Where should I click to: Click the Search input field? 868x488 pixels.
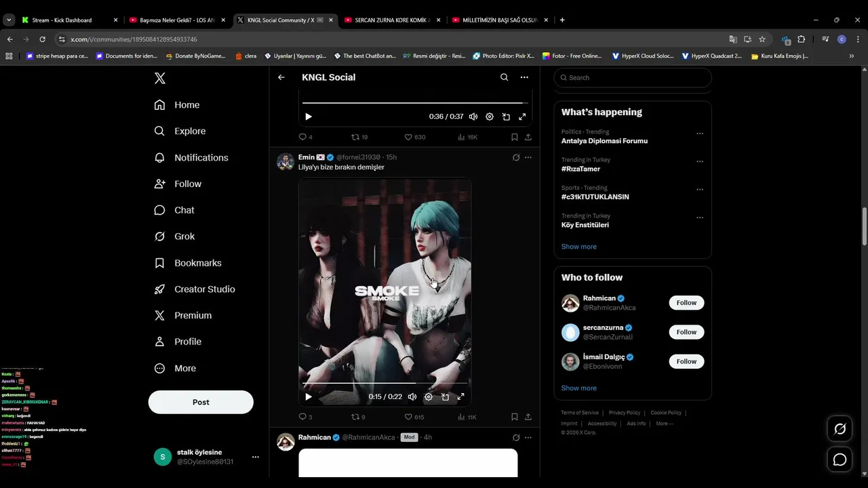pos(633,77)
